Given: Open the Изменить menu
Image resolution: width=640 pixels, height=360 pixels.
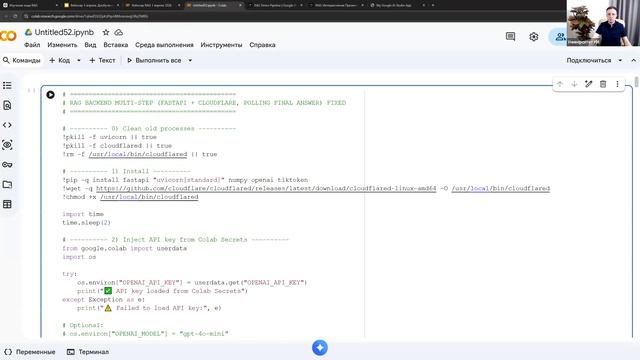Looking at the screenshot, I should click(x=62, y=45).
